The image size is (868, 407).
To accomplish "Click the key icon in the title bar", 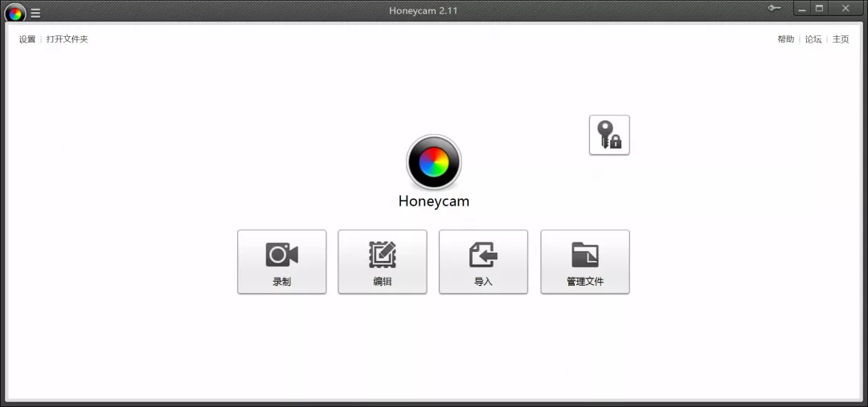I will [775, 8].
